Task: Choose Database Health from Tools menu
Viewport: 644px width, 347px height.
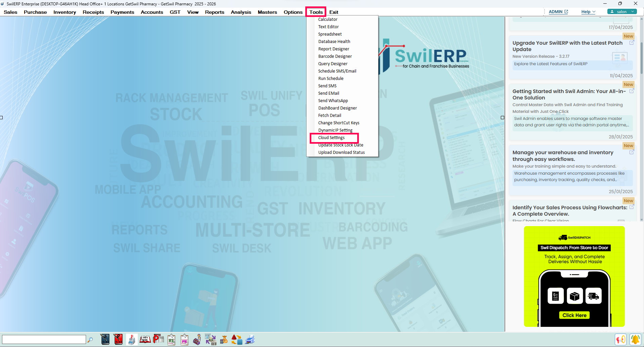Action: coord(334,42)
